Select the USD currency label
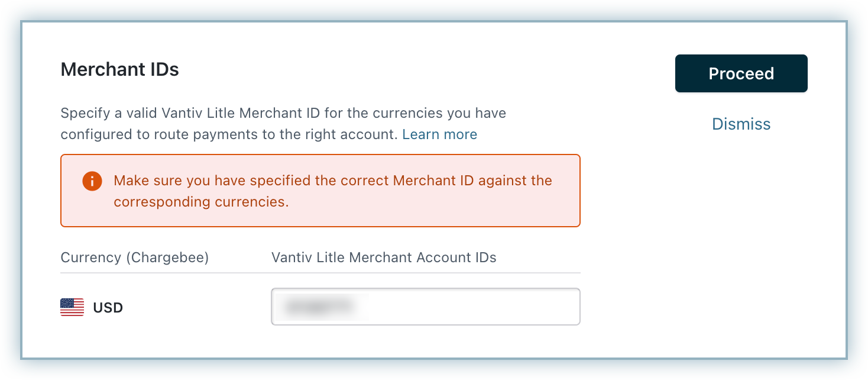The height and width of the screenshot is (380, 868). pyautogui.click(x=108, y=308)
